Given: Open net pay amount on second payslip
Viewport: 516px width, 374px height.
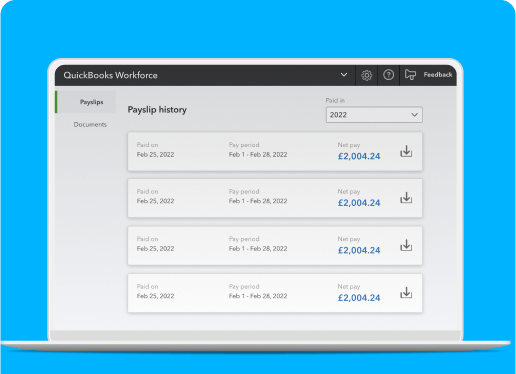Looking at the screenshot, I should (359, 203).
